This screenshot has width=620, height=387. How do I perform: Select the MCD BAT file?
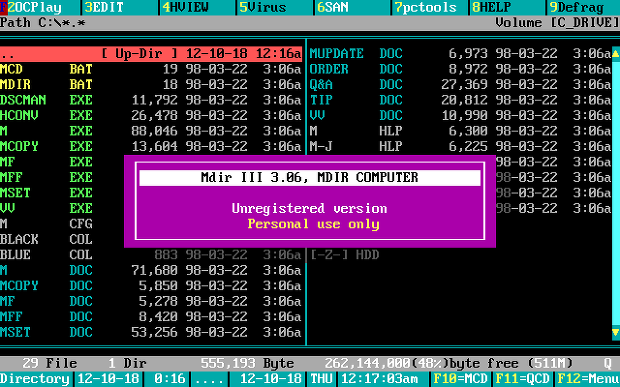(151, 69)
